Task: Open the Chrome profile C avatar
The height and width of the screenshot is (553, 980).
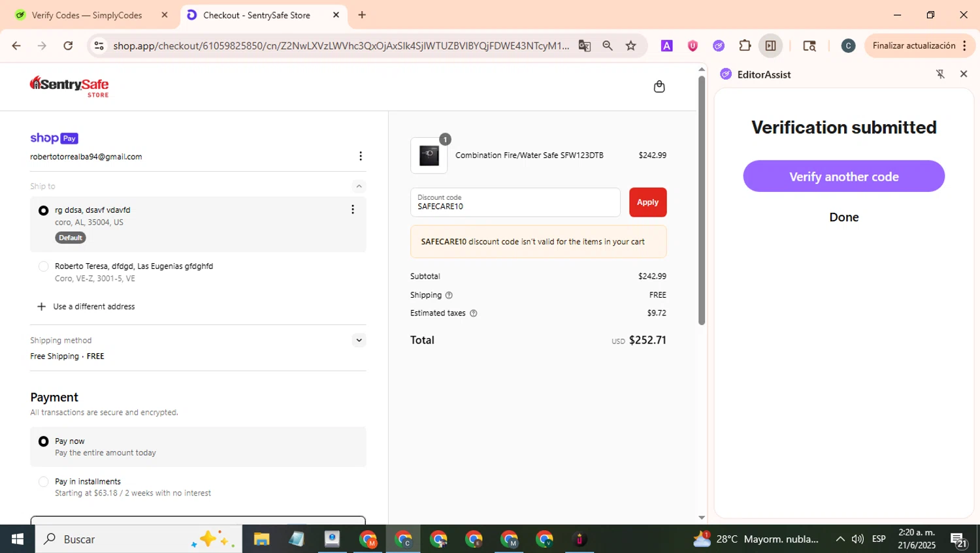Action: pyautogui.click(x=848, y=46)
